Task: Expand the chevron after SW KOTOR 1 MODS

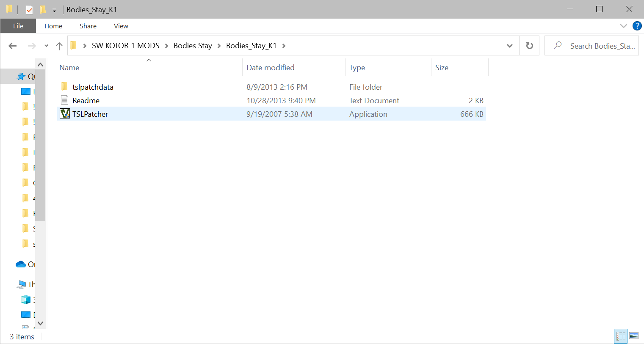Action: pyautogui.click(x=166, y=46)
